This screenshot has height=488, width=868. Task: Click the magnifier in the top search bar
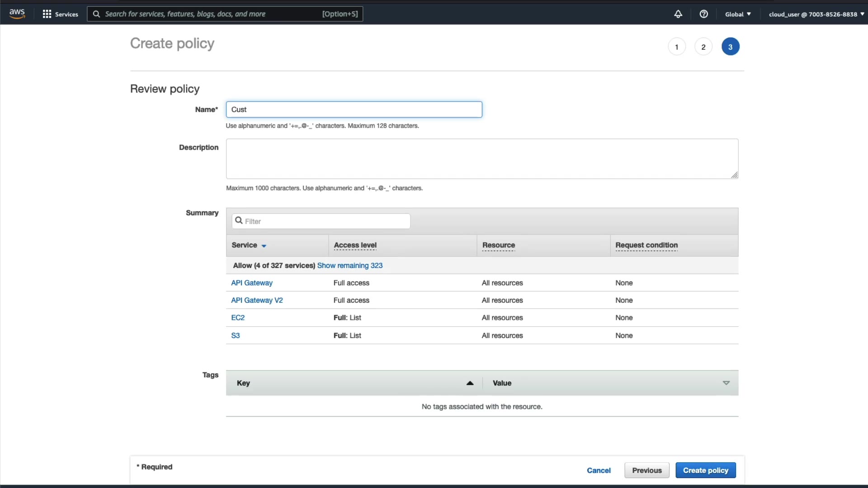point(96,14)
